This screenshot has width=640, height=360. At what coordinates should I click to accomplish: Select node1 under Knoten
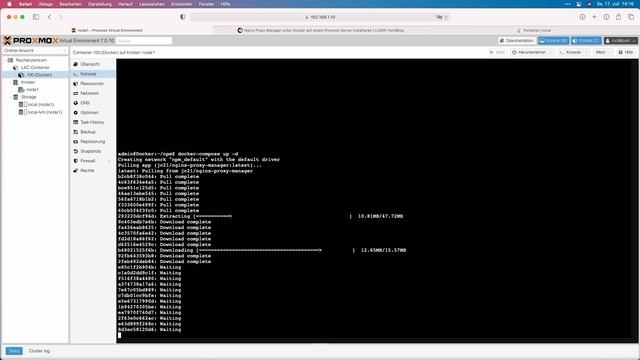[x=32, y=89]
